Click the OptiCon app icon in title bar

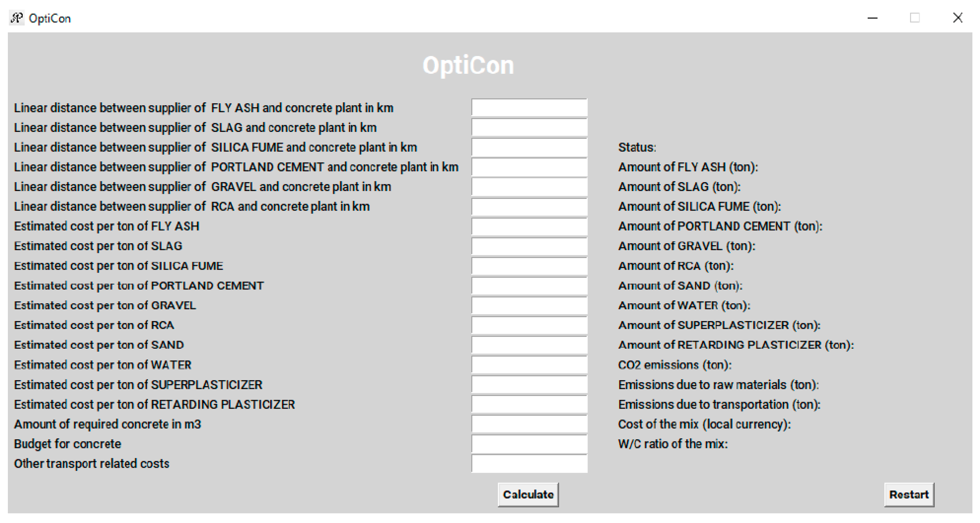(x=17, y=18)
